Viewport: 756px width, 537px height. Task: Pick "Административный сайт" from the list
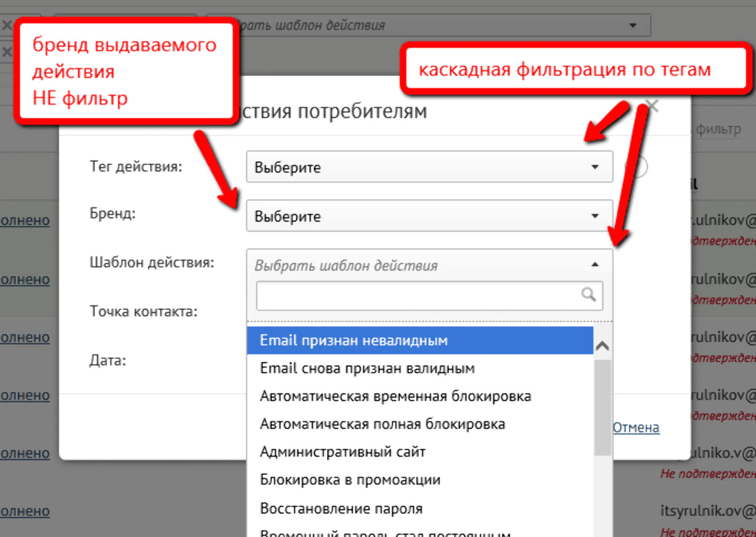coord(342,452)
